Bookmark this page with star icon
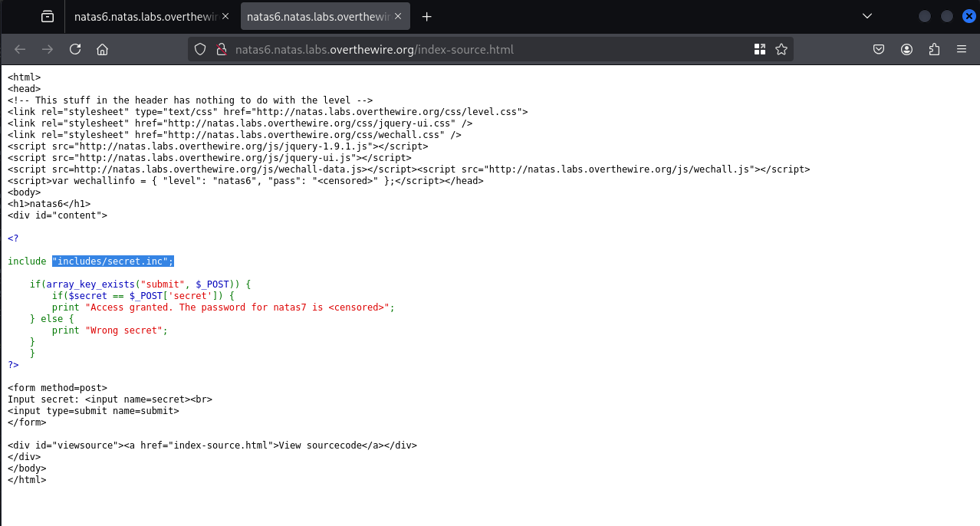Viewport: 980px width, 526px height. 781,49
